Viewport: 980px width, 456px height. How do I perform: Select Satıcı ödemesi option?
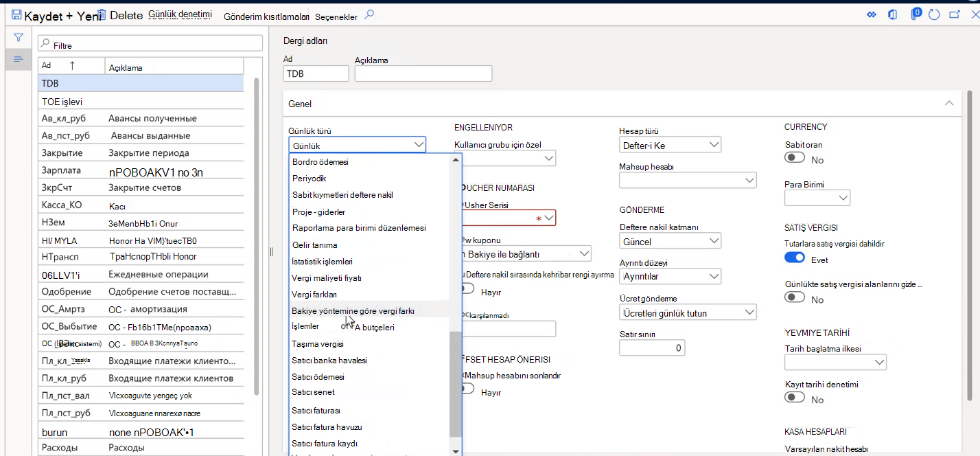coord(369,377)
